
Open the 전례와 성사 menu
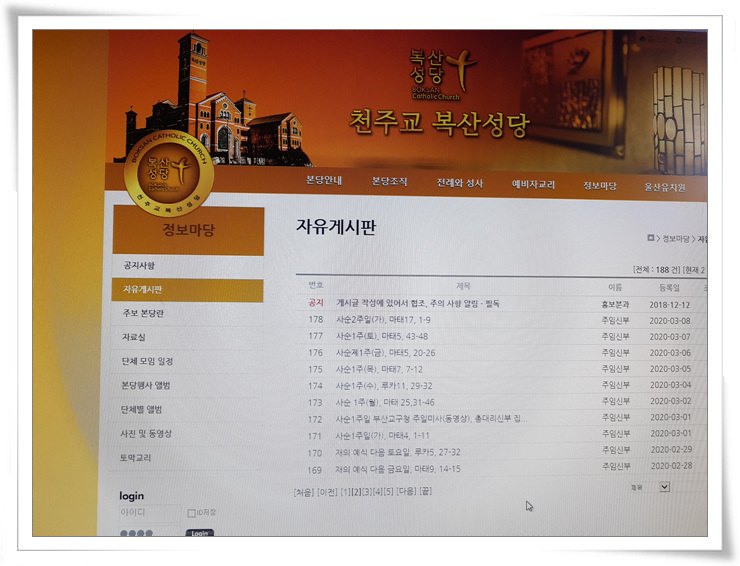pyautogui.click(x=459, y=183)
